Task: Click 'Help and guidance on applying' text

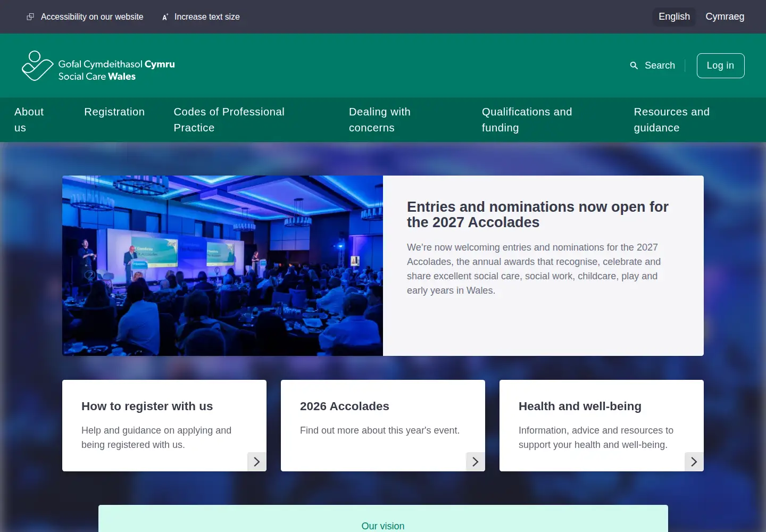Action: pos(156,437)
